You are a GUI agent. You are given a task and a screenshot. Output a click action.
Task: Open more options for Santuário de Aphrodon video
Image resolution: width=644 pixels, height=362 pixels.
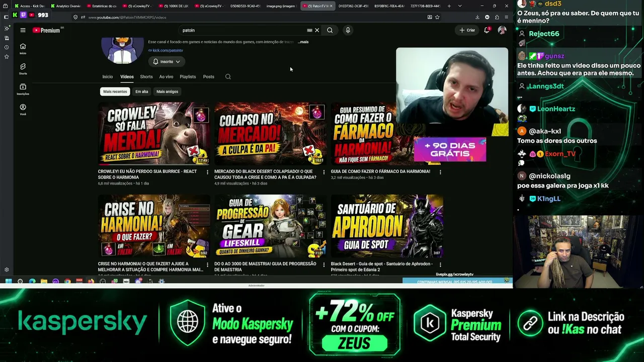click(440, 264)
